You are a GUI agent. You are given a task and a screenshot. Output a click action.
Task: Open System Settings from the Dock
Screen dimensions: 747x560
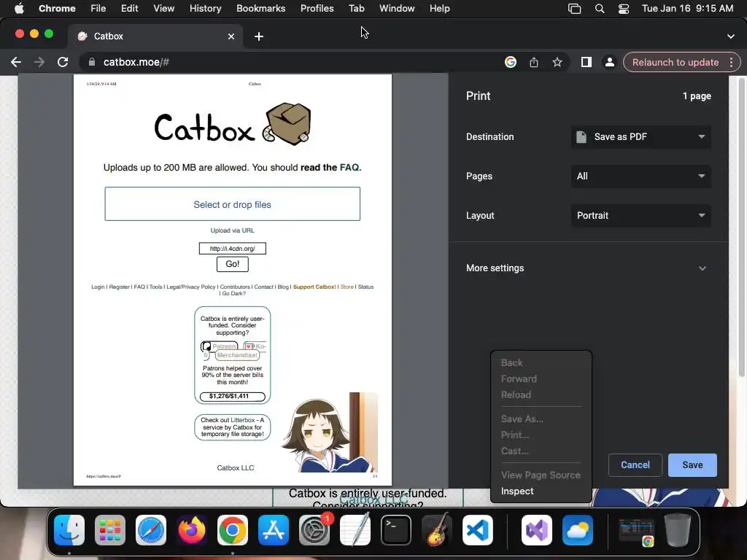(x=314, y=530)
